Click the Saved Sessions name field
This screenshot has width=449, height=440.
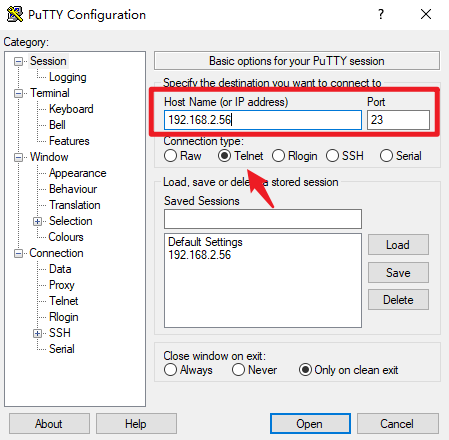263,219
